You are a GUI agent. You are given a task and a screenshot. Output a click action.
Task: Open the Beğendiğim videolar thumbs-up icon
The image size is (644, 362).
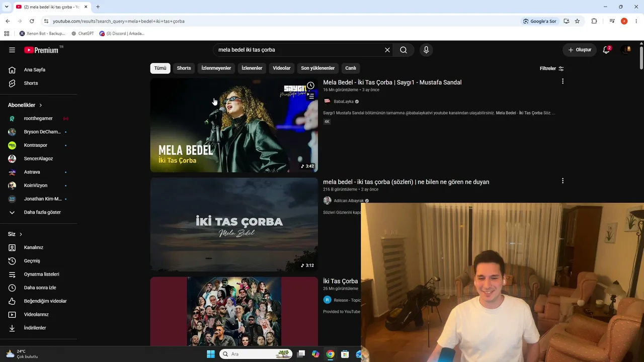(12, 301)
